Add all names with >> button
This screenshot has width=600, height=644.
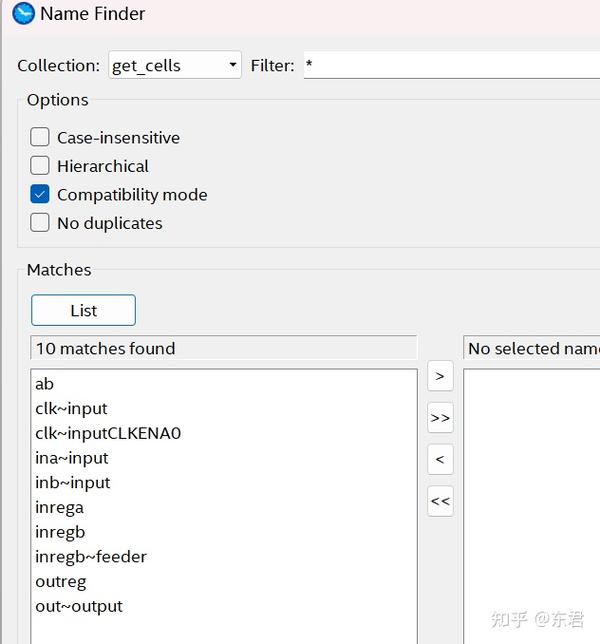pyautogui.click(x=440, y=418)
